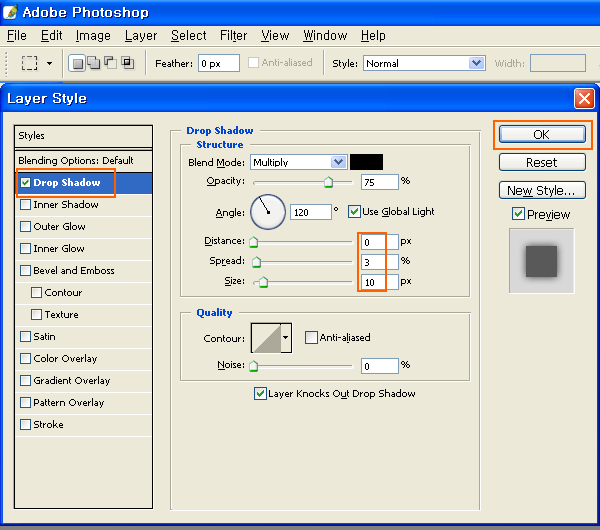Click the black shadow color swatch
This screenshot has width=600, height=530.
pos(366,162)
